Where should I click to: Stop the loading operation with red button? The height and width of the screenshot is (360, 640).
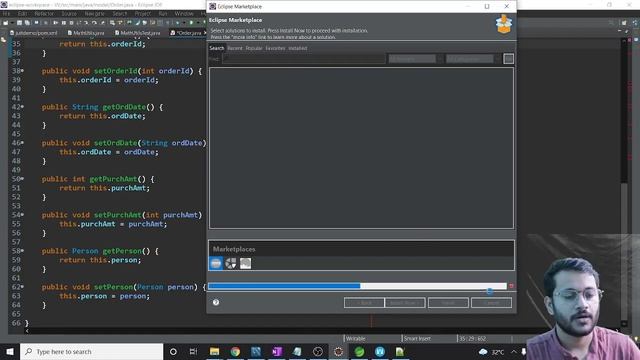[x=511, y=286]
